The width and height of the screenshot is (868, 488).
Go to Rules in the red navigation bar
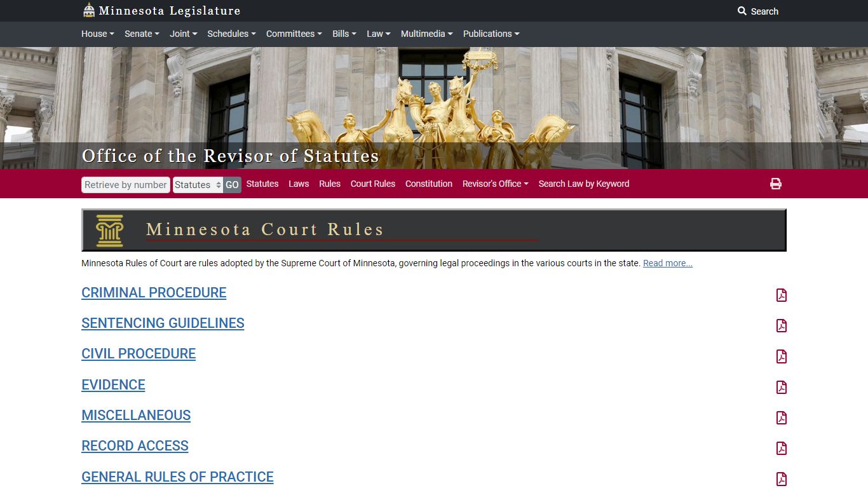click(330, 184)
